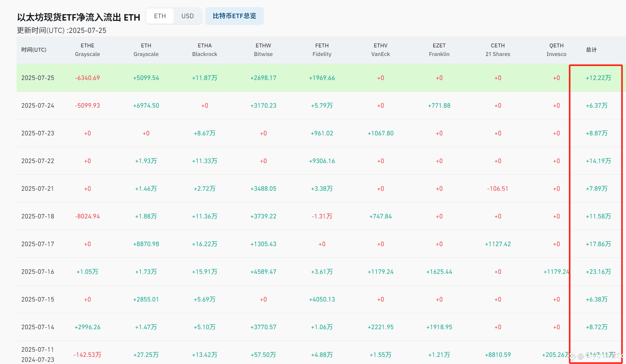
Task: Click the +16.22万 Blackrock value on 2025-07-17
Action: pyautogui.click(x=205, y=244)
